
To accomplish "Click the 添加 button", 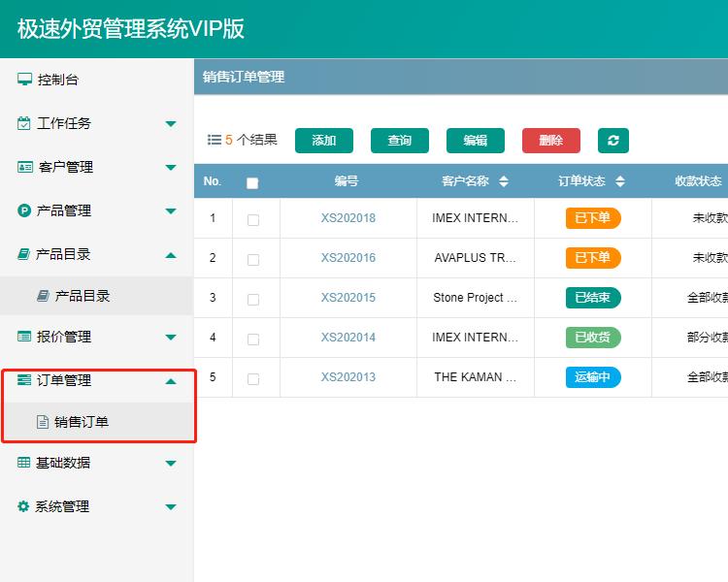I will click(x=324, y=141).
